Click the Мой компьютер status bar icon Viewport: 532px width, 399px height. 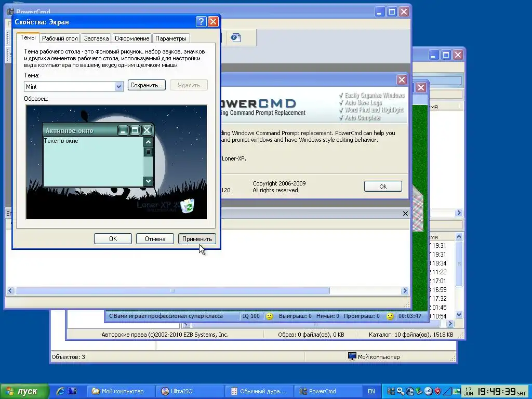(352, 356)
